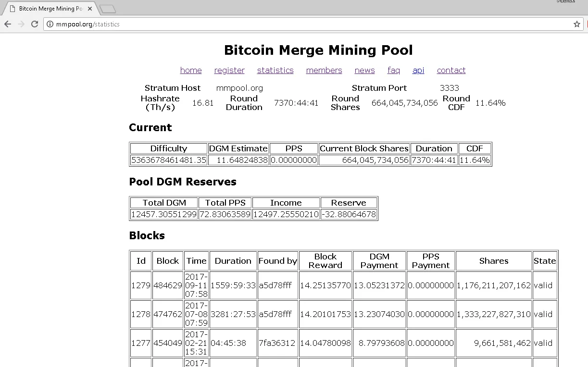
Task: Click the Blocks section heading
Action: click(147, 236)
